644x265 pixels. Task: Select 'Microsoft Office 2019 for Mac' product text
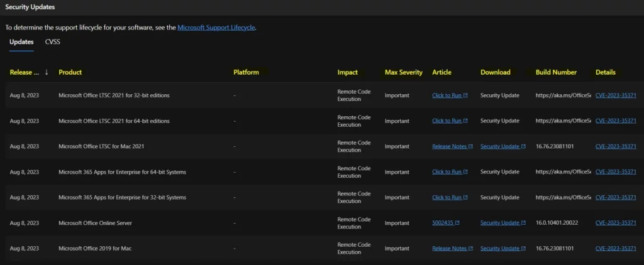[x=96, y=248]
